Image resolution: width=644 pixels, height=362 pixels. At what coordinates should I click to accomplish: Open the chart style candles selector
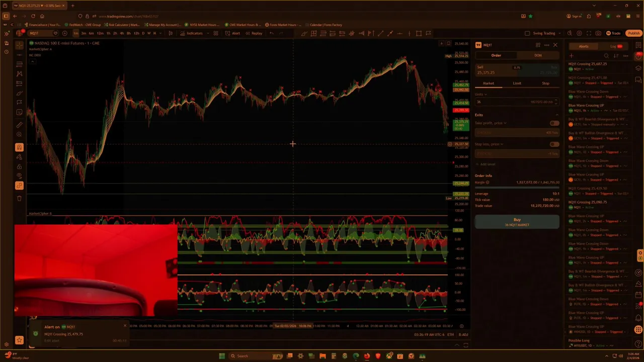(171, 33)
